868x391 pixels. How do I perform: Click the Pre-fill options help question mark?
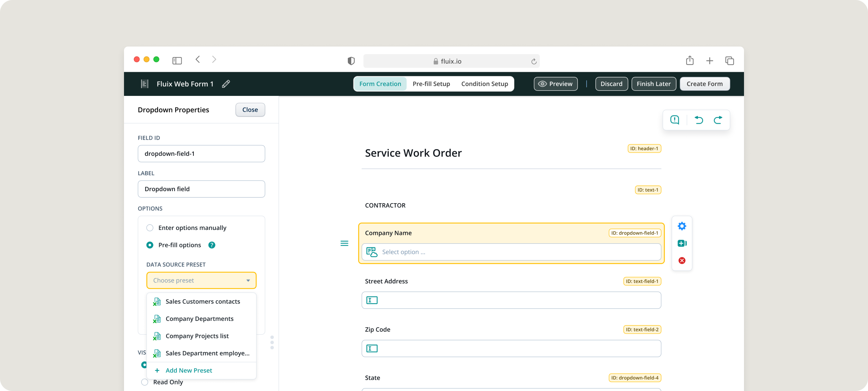coord(212,245)
